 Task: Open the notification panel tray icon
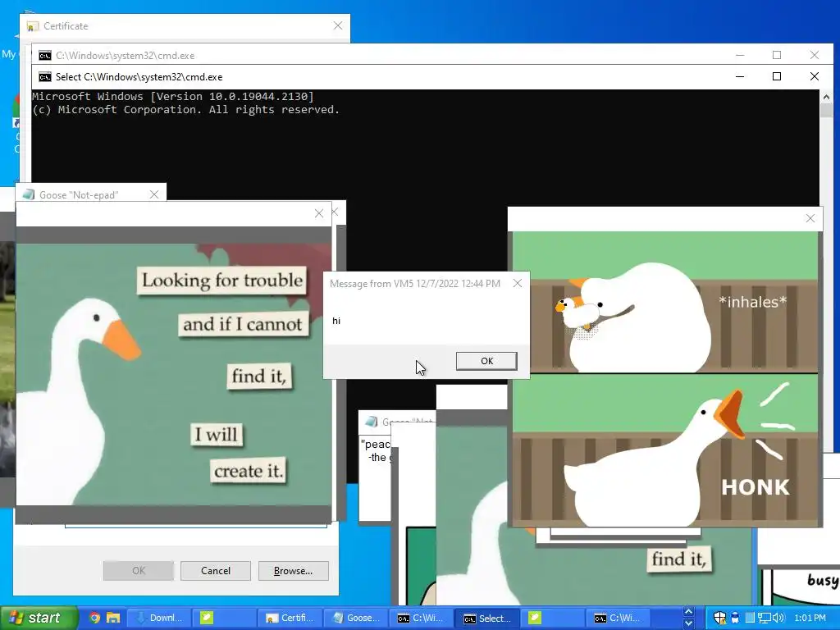[x=750, y=618]
